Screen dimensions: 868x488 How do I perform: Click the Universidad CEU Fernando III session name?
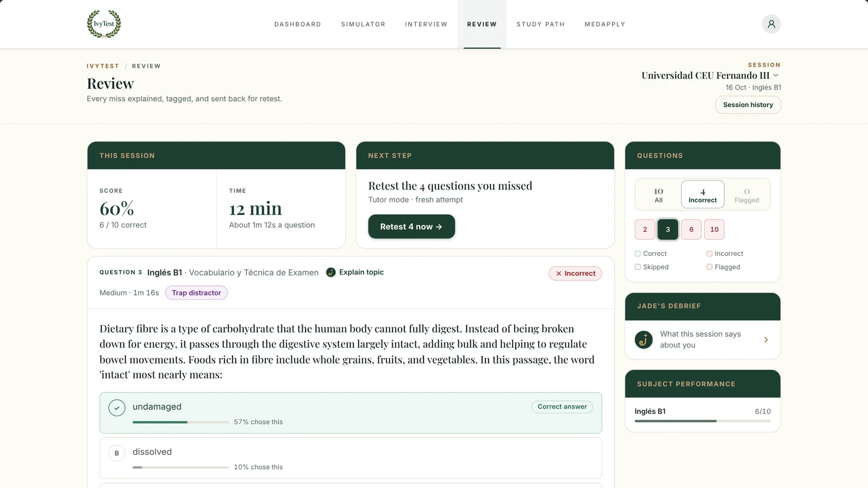(x=705, y=75)
